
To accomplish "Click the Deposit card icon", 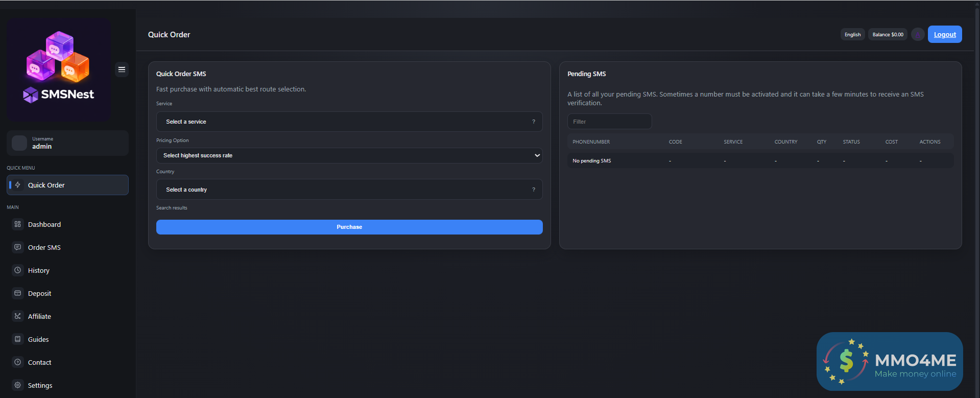I will [18, 293].
